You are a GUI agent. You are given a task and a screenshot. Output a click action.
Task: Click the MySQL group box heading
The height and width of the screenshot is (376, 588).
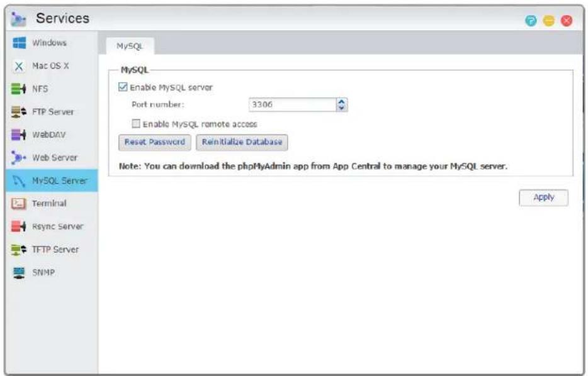pyautogui.click(x=134, y=70)
